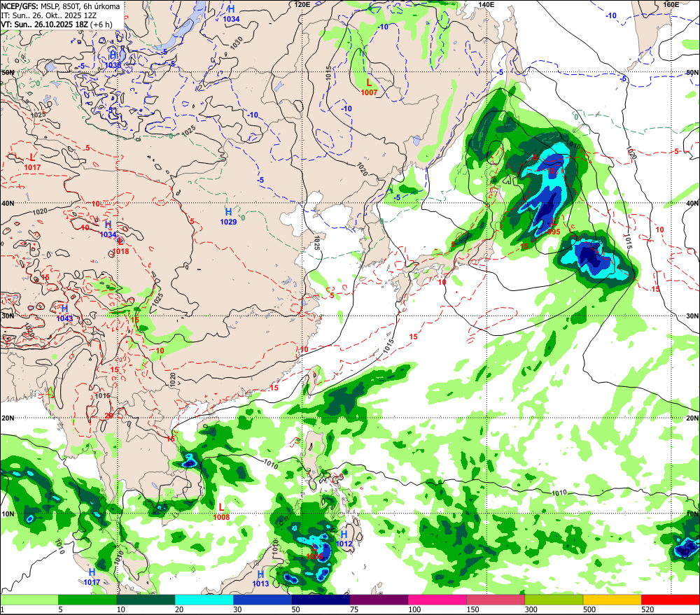Screen dimensions: 700x615
Task: Click the H 1038 high pressure label
Action: 113,59
